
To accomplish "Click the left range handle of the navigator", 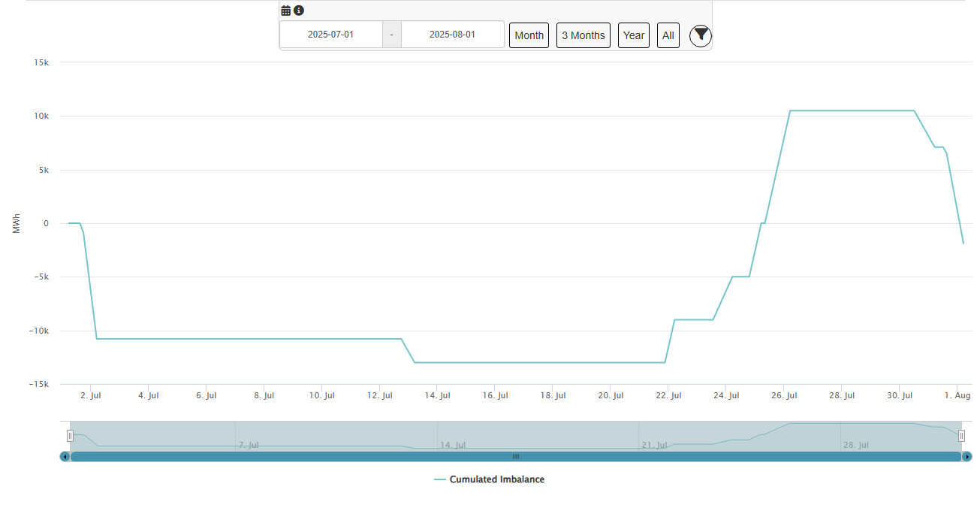I will pyautogui.click(x=70, y=436).
